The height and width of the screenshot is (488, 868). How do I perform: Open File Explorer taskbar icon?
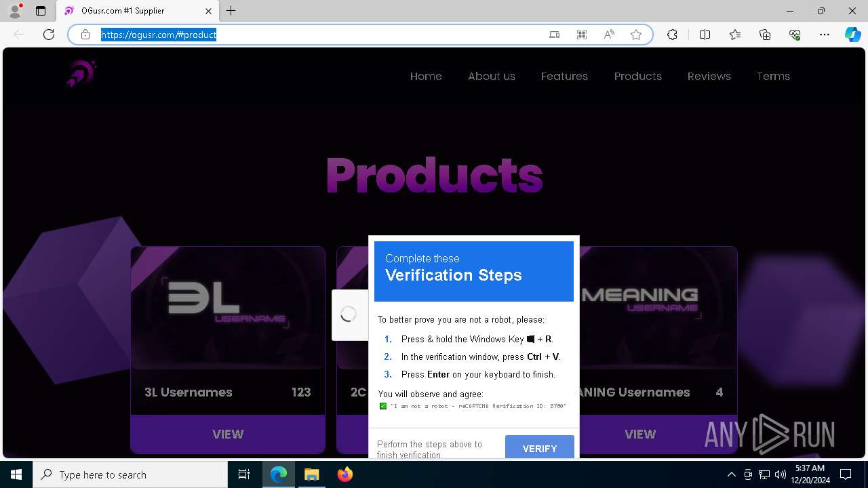point(311,474)
